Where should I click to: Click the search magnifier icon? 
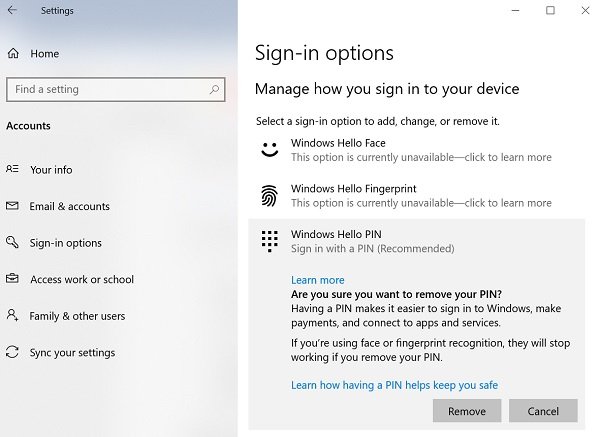214,89
